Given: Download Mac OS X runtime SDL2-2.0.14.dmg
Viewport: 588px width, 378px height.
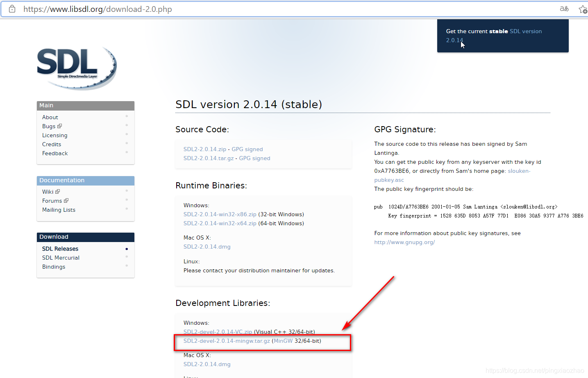Looking at the screenshot, I should (207, 247).
